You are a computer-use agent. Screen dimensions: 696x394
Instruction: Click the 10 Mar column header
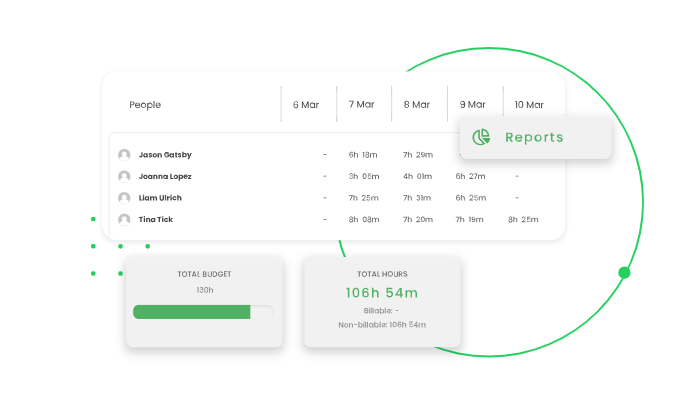point(529,105)
